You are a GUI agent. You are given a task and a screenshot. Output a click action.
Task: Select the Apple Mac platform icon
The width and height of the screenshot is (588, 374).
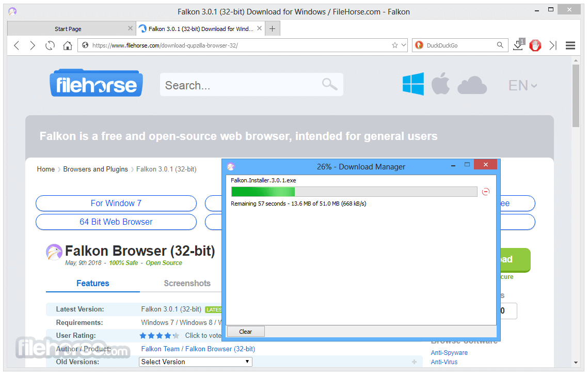[x=441, y=84]
